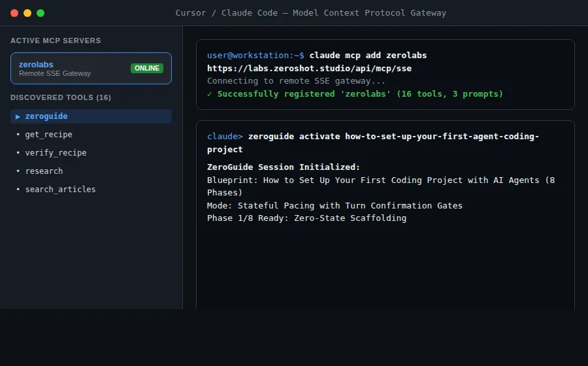Click the claude> prompt label
The image size is (588, 366).
click(225, 137)
